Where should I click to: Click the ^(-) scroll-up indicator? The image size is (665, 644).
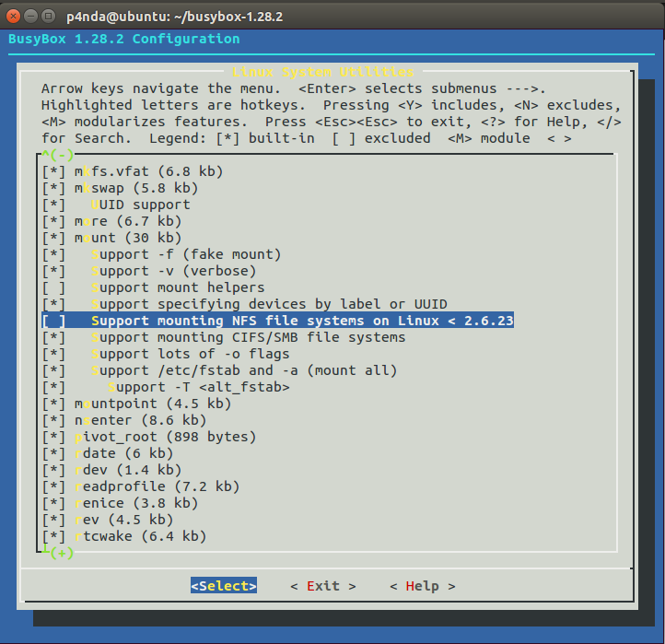(58, 155)
